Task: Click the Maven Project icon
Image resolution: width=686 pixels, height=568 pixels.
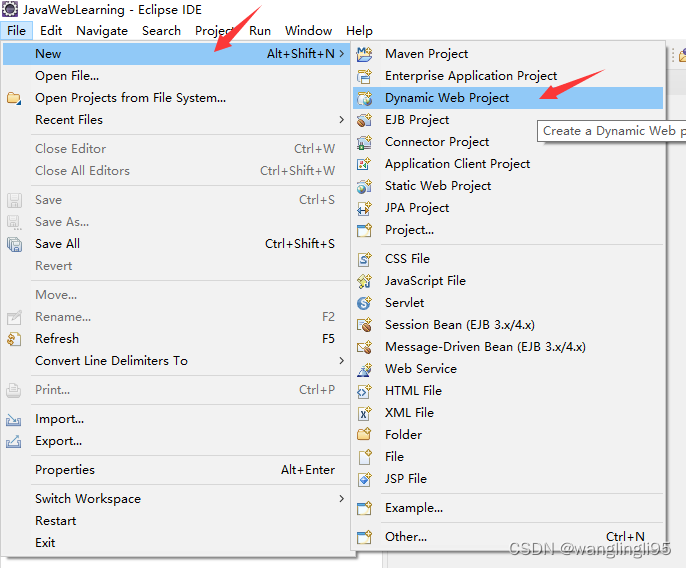Action: 364,54
